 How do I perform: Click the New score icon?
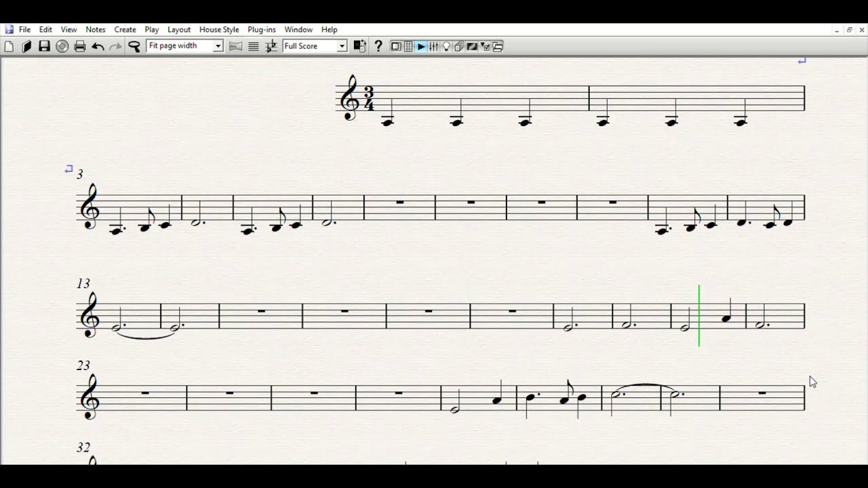coord(9,46)
